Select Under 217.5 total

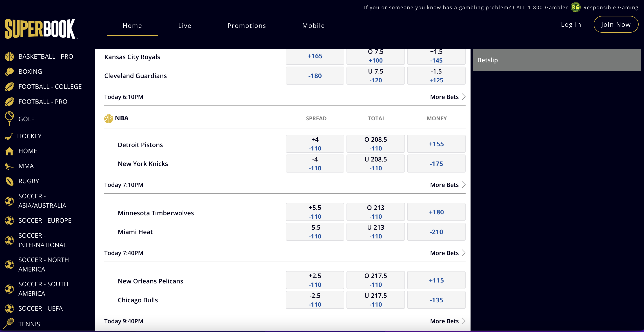click(x=375, y=300)
